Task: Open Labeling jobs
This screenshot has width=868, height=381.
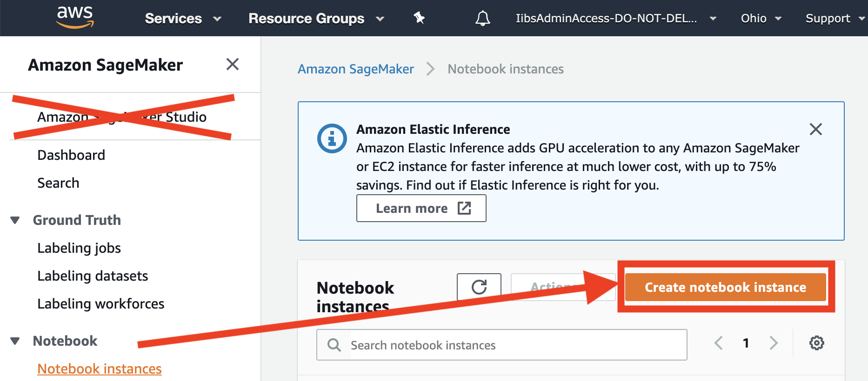Action: tap(79, 248)
